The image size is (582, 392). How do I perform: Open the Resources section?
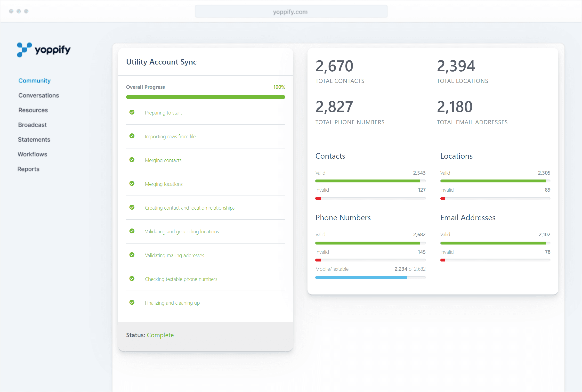pos(33,110)
